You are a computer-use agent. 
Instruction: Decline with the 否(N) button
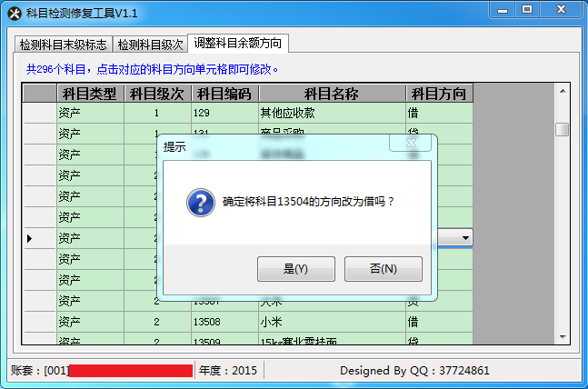384,269
